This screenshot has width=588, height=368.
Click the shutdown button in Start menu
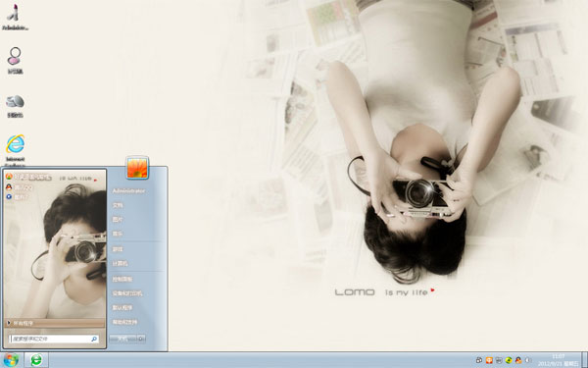[x=123, y=339]
